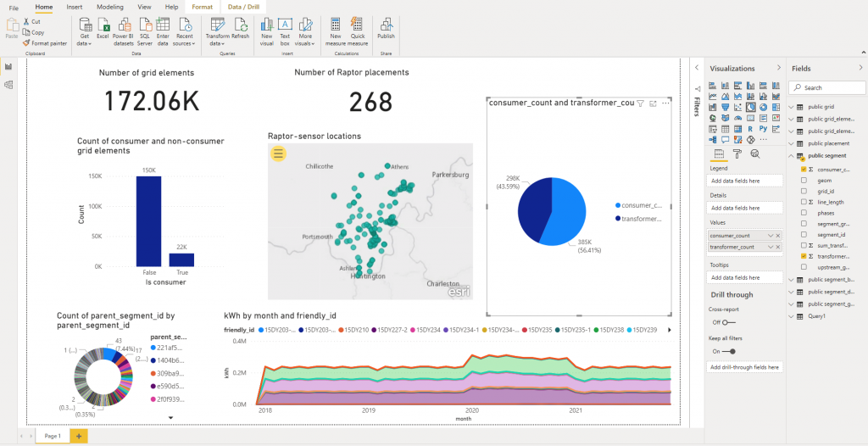
Task: Check the line_length field checkbox
Action: point(804,202)
